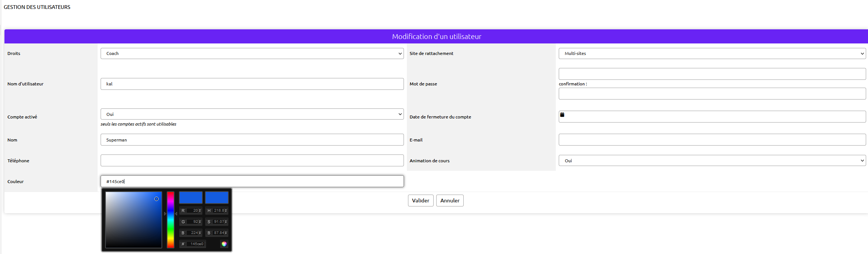Click the Valider button
Image resolution: width=868 pixels, height=254 pixels.
click(421, 201)
